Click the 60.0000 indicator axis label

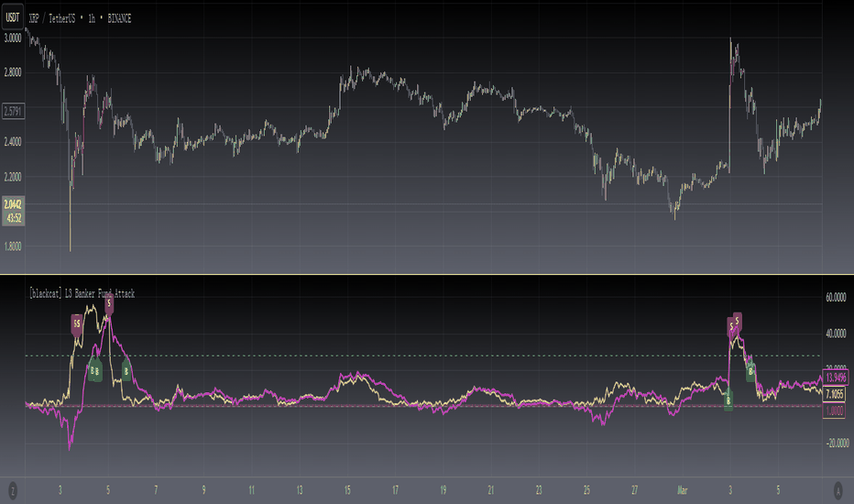[836, 297]
